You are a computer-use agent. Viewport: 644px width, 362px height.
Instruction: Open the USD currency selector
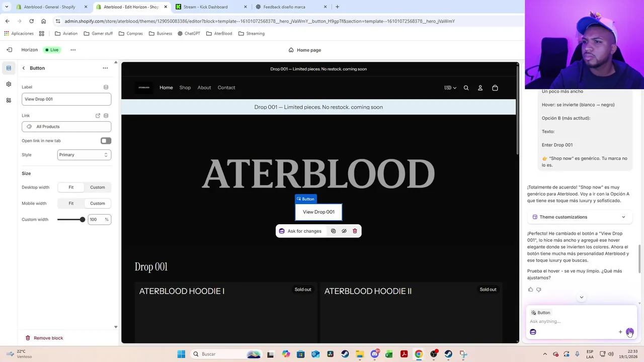[x=450, y=88]
